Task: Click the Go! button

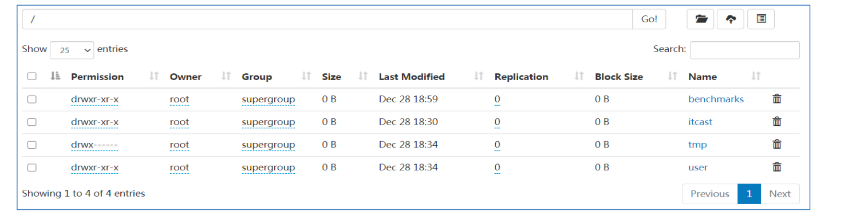Action: tap(649, 19)
